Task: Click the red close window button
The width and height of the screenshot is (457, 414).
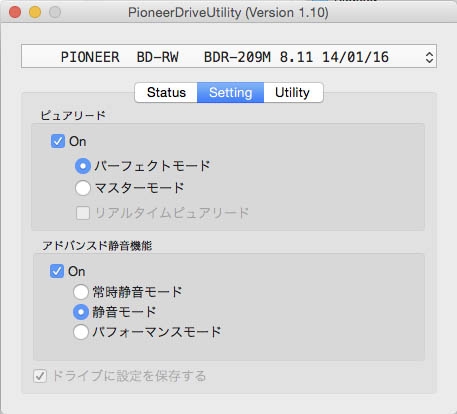Action: [x=15, y=12]
